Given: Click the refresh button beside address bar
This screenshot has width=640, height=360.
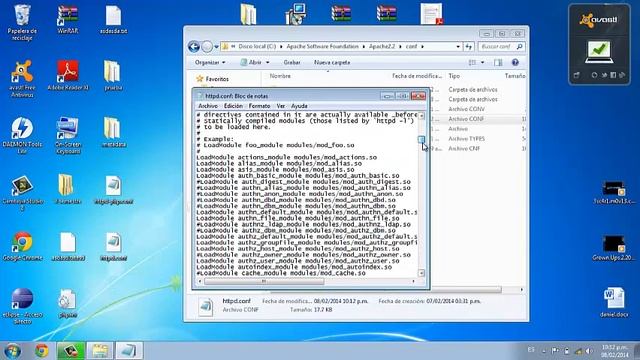Looking at the screenshot, I should tap(469, 47).
